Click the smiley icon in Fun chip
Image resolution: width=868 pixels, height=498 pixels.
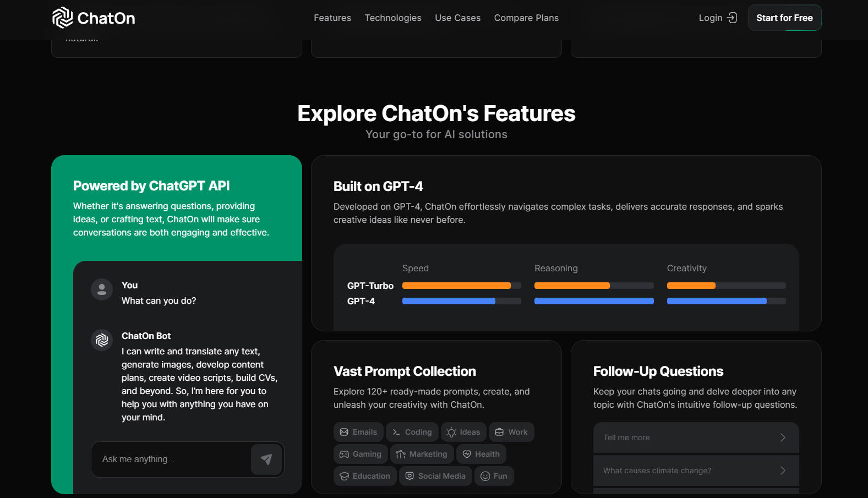(485, 476)
